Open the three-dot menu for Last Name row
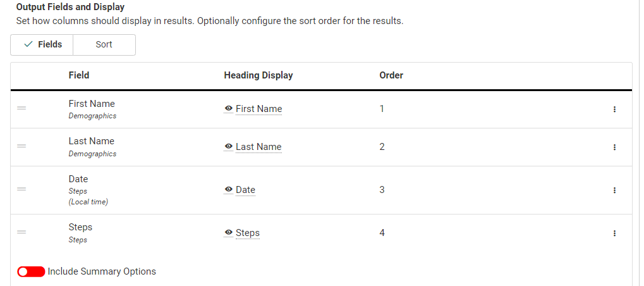The width and height of the screenshot is (644, 286). 614,147
